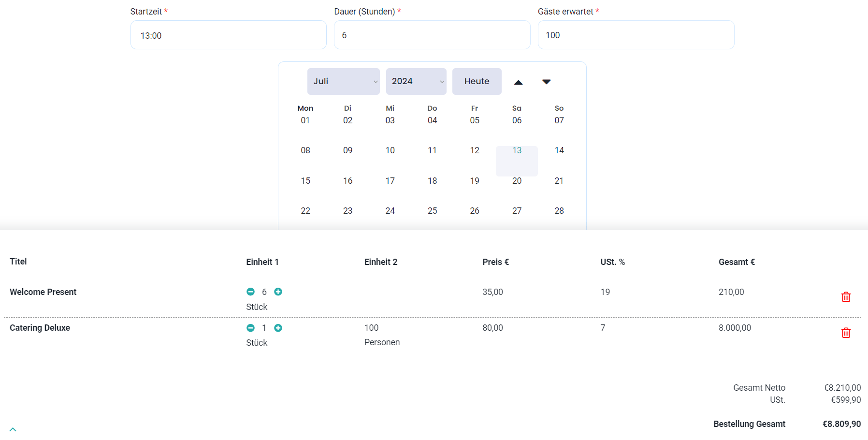Screen dimensions: 868x440
Task: Select calendar day 24
Action: (390, 211)
